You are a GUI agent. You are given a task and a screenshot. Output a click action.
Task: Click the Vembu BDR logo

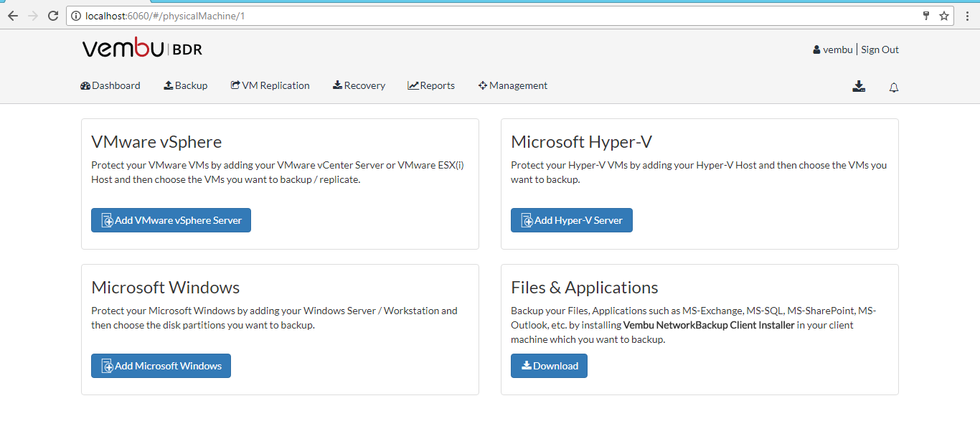[142, 49]
